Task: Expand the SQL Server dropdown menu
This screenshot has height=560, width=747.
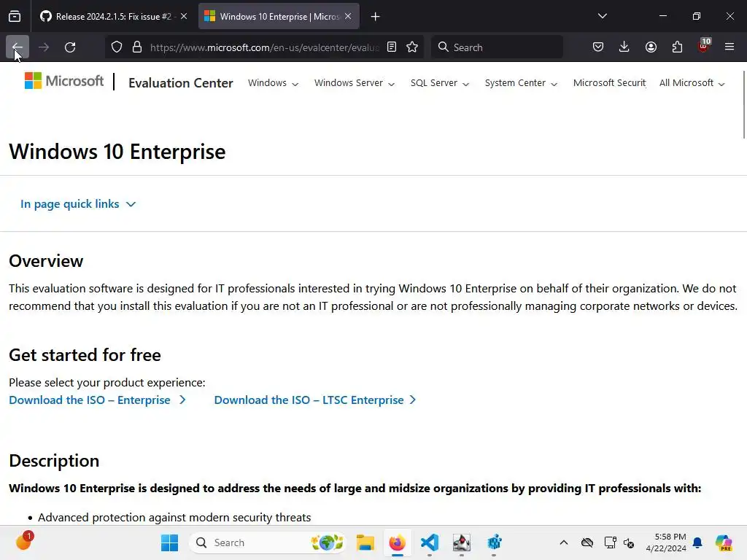Action: coord(439,83)
